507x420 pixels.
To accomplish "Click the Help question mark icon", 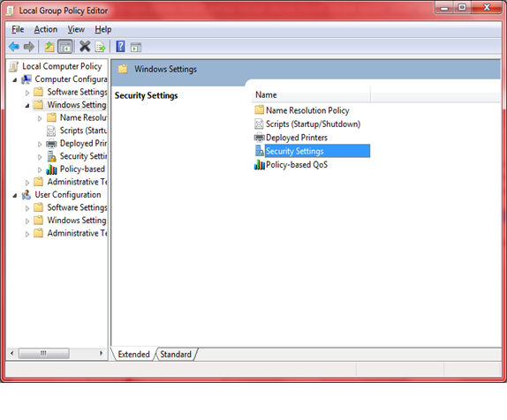I will [x=120, y=47].
